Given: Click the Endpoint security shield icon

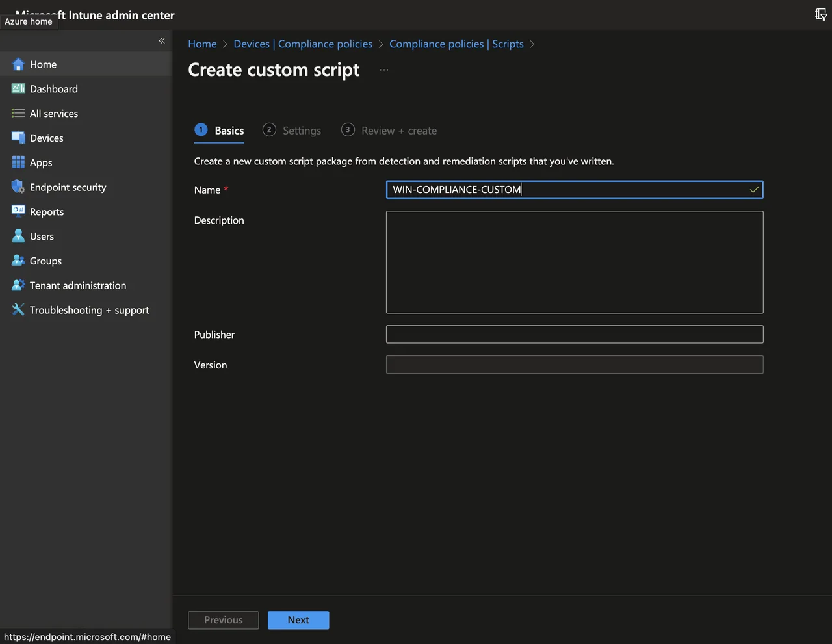Looking at the screenshot, I should click(x=18, y=187).
